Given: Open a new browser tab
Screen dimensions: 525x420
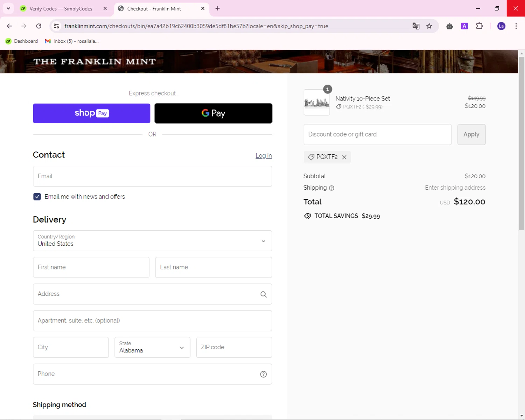Looking at the screenshot, I should [x=218, y=8].
